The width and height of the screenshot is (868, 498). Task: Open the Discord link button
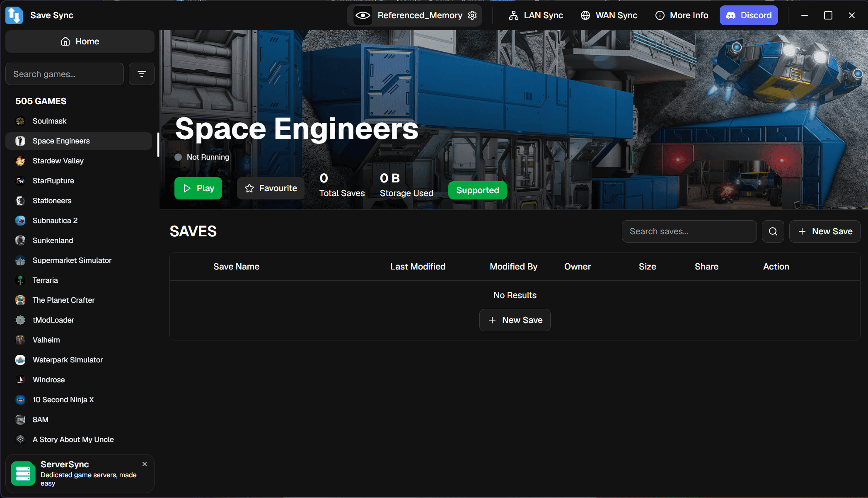coord(749,15)
